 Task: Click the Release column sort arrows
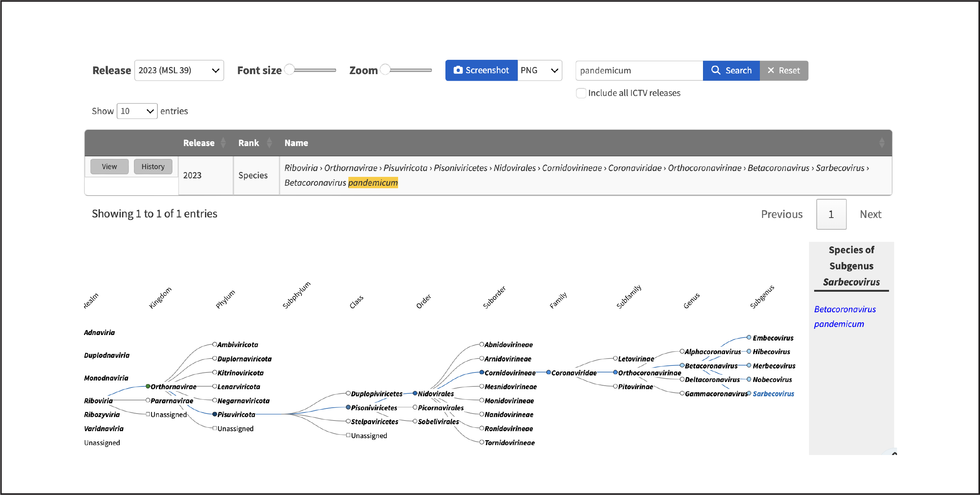223,143
